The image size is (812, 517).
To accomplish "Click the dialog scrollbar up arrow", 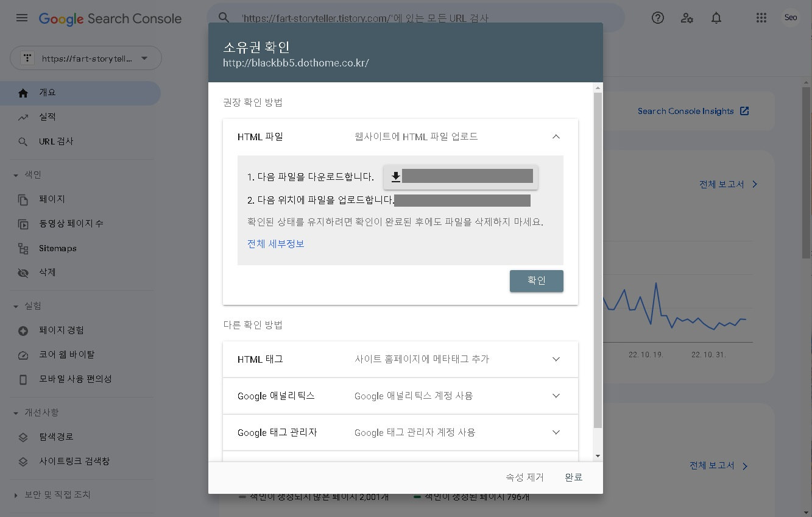I will coord(598,88).
